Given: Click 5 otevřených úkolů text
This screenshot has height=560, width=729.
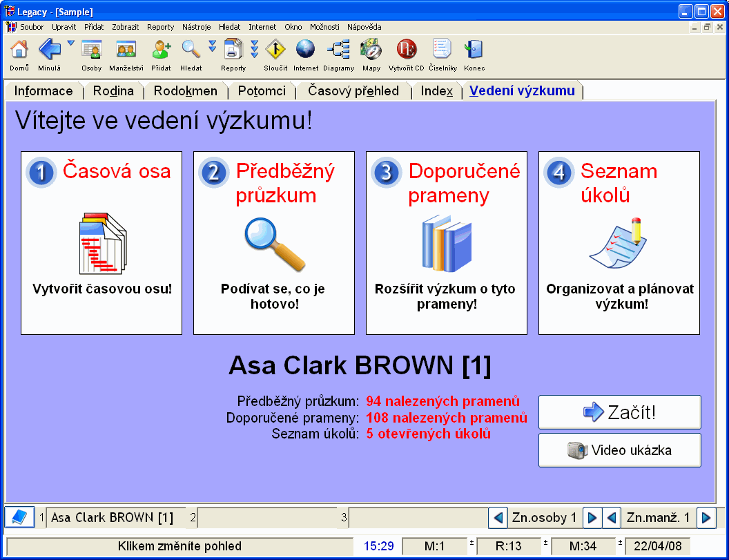Looking at the screenshot, I should [x=428, y=434].
